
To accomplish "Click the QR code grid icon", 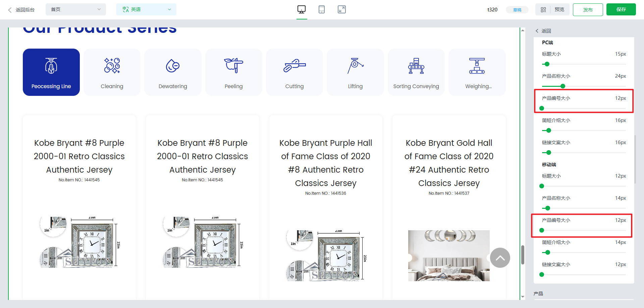I will (x=543, y=10).
